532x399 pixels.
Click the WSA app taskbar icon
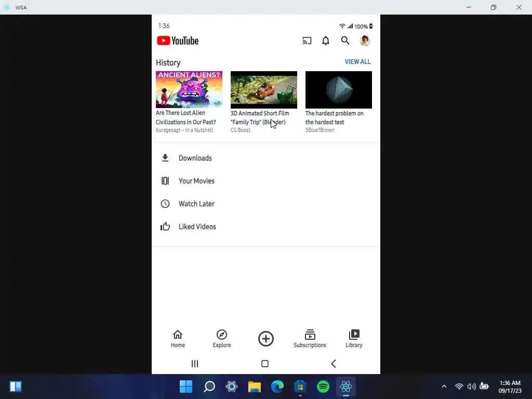coord(345,387)
